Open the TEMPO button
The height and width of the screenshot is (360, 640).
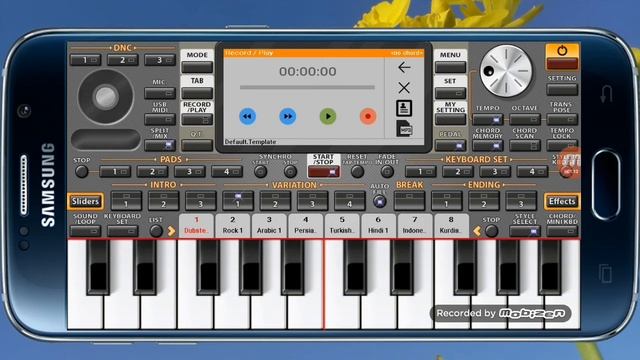487,120
